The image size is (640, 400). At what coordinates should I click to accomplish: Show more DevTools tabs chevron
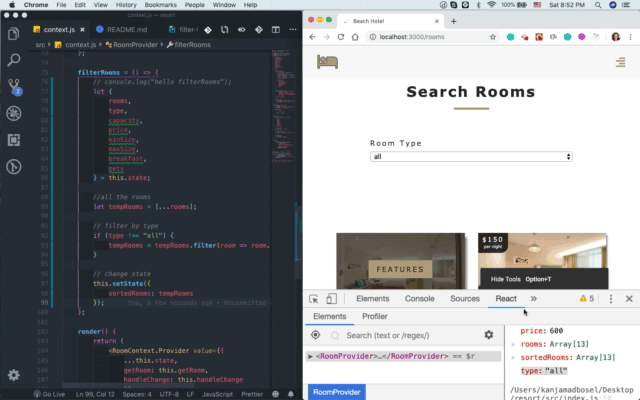tap(533, 299)
